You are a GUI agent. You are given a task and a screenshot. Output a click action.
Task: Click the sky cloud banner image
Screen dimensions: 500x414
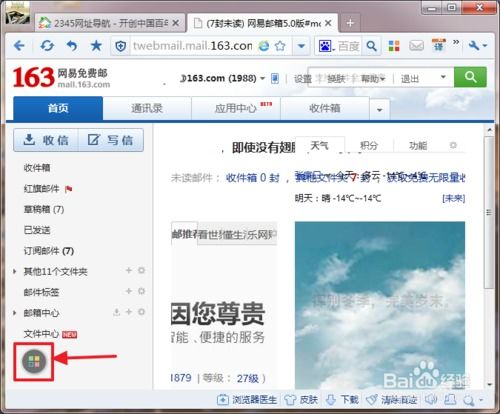click(x=380, y=305)
